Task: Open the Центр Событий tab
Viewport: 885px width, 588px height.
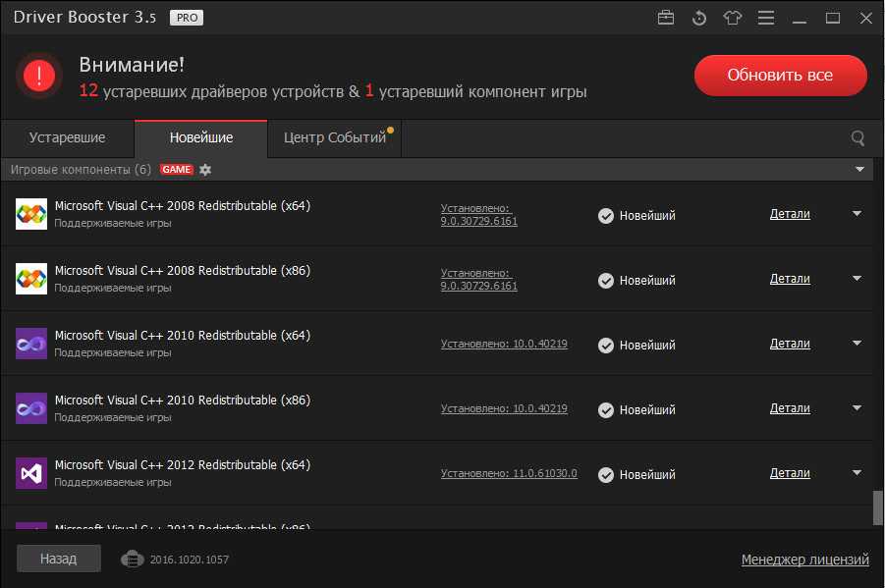Action: tap(334, 138)
